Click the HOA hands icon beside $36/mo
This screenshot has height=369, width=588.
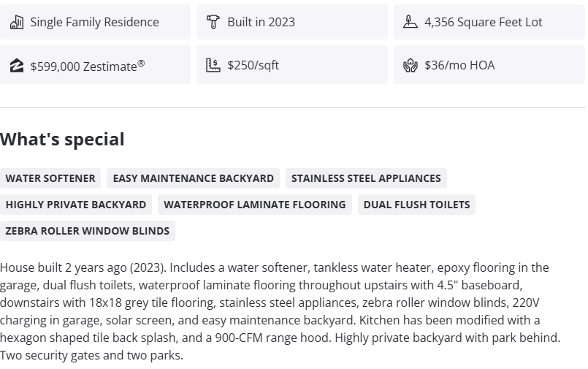point(410,65)
